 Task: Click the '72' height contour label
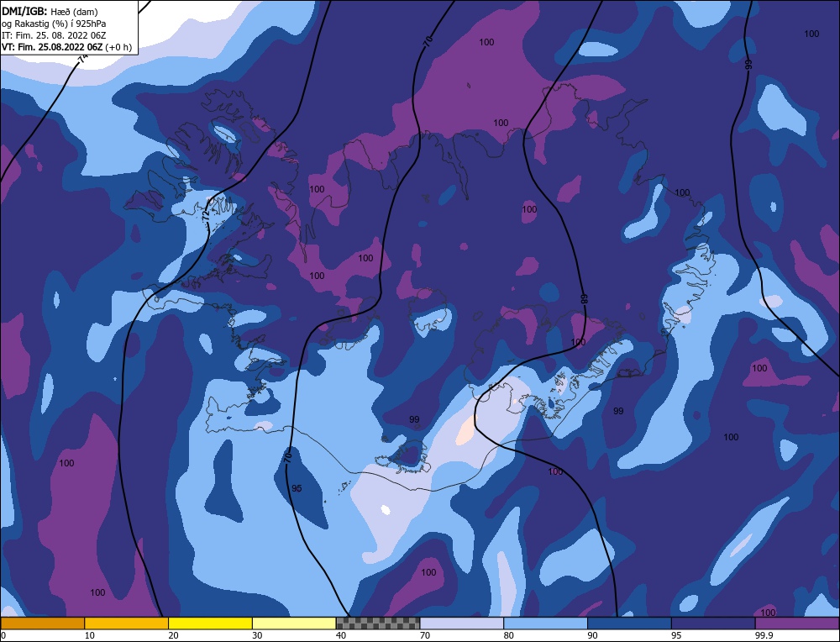(x=207, y=216)
